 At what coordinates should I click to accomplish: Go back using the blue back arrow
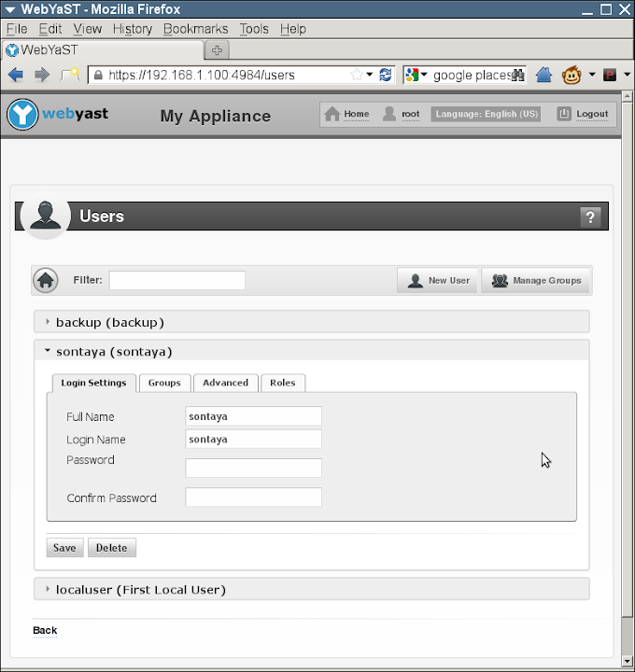coord(16,75)
